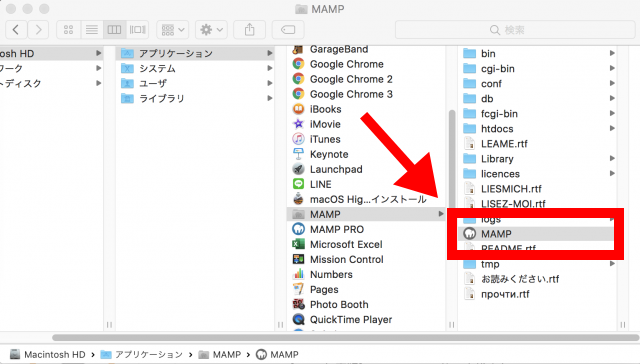Expand the htdocs folder arrow
The width and height of the screenshot is (640, 364).
pos(612,129)
